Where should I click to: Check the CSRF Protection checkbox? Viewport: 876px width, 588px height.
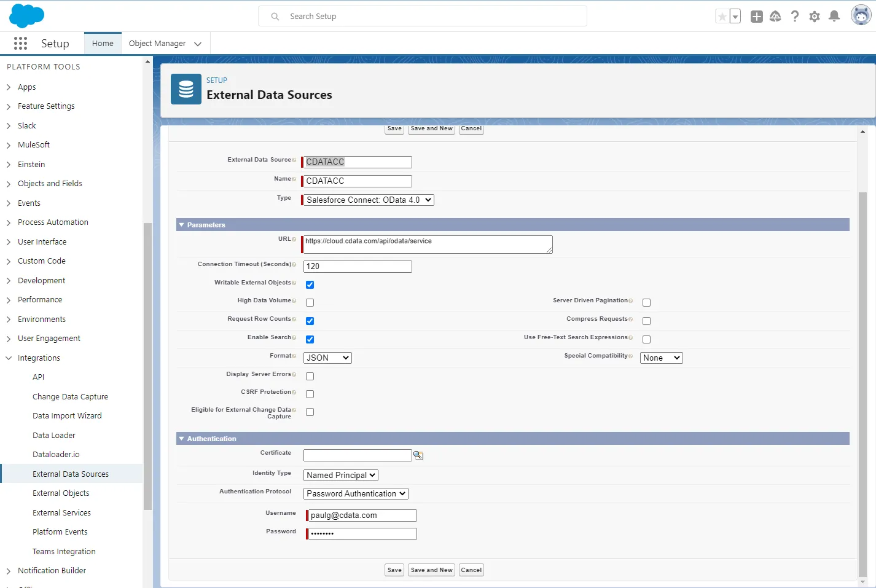[310, 394]
